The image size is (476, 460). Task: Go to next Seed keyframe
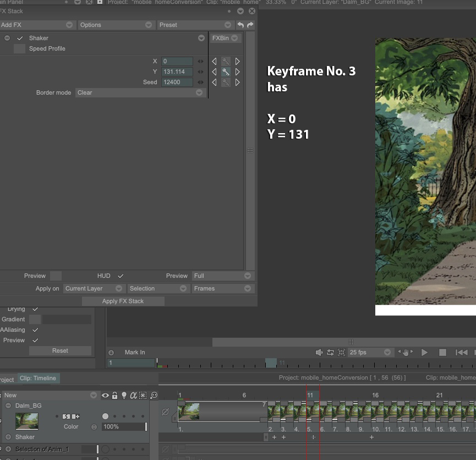point(237,83)
